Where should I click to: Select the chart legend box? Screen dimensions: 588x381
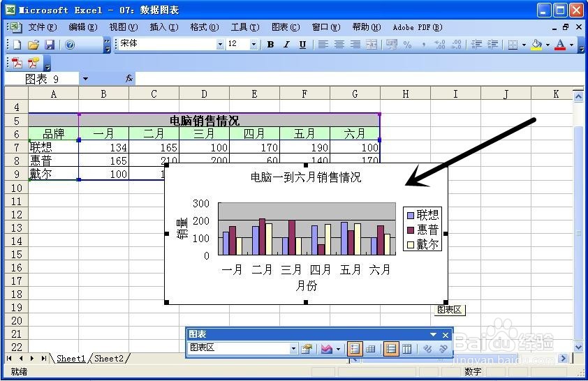422,229
